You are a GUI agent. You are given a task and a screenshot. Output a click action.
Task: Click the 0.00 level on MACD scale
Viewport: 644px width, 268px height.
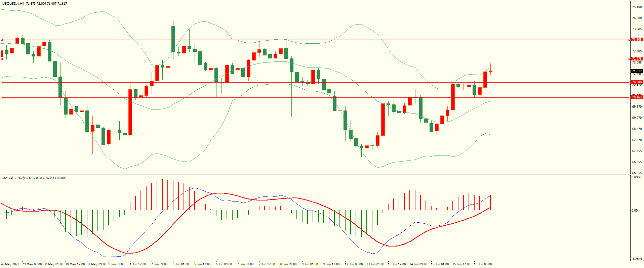pyautogui.click(x=634, y=211)
